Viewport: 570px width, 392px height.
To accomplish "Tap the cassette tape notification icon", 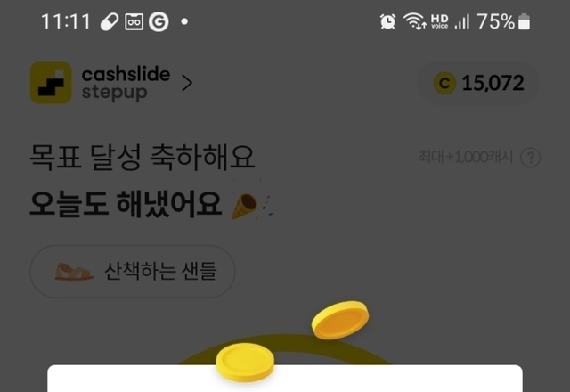I will pos(134,21).
